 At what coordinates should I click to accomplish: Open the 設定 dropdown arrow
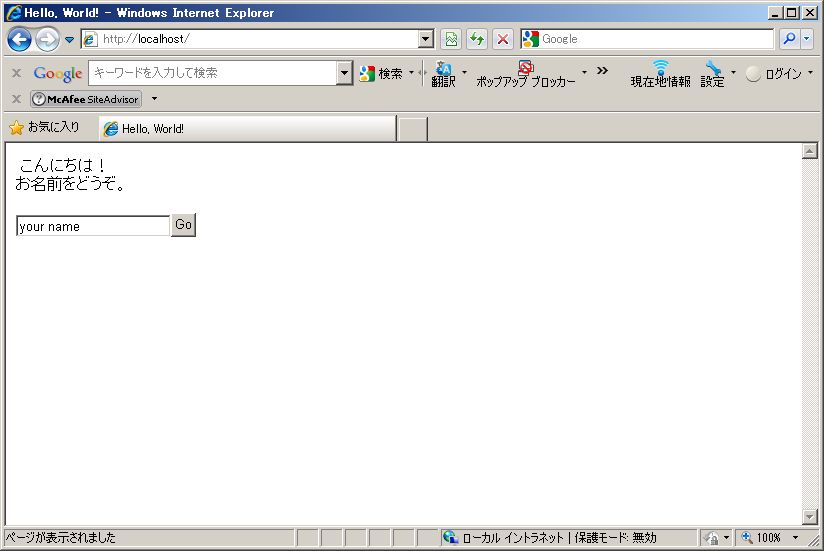tap(733, 72)
